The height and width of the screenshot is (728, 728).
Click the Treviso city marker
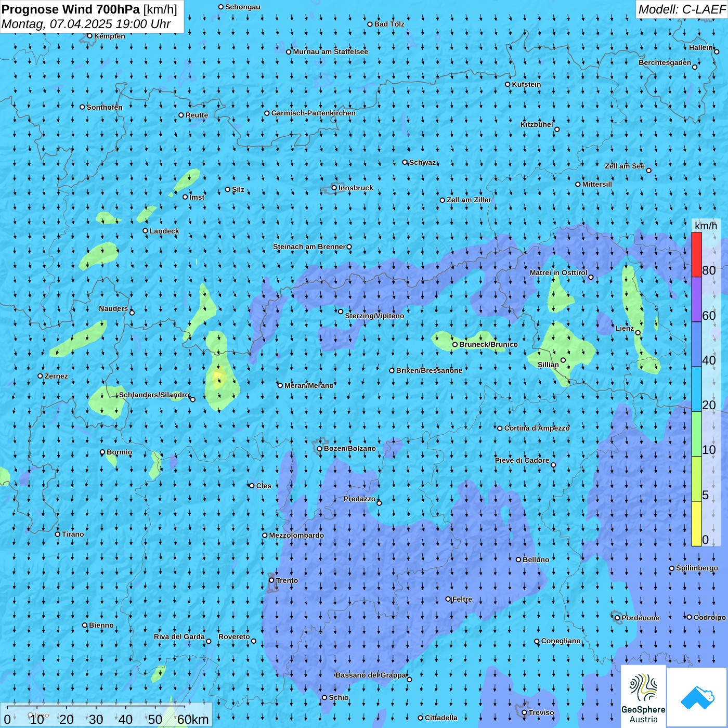[524, 712]
